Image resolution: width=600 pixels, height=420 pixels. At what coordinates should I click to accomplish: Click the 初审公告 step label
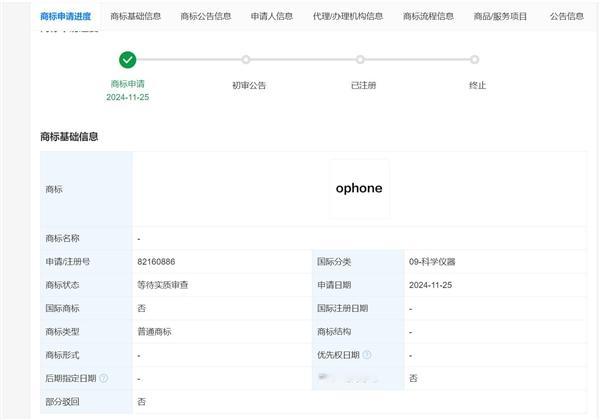coord(249,85)
